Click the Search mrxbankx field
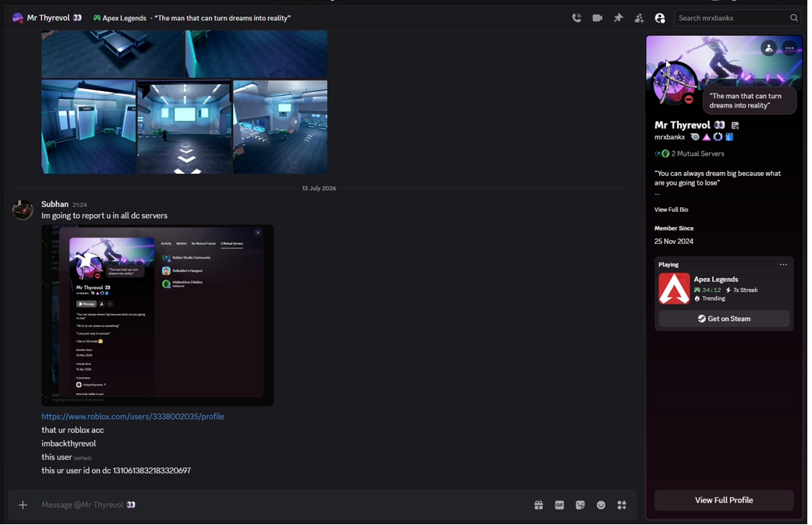This screenshot has width=812, height=525. [x=737, y=18]
